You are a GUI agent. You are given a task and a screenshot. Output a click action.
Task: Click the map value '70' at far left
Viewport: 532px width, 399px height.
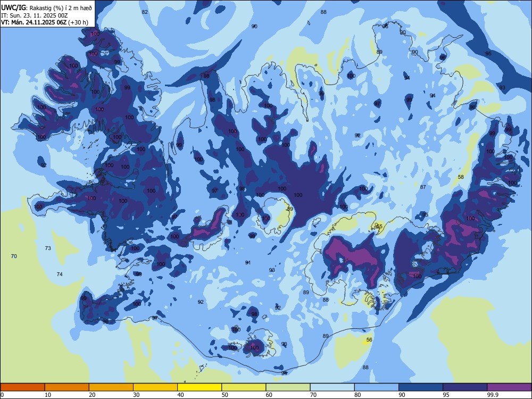point(14,256)
